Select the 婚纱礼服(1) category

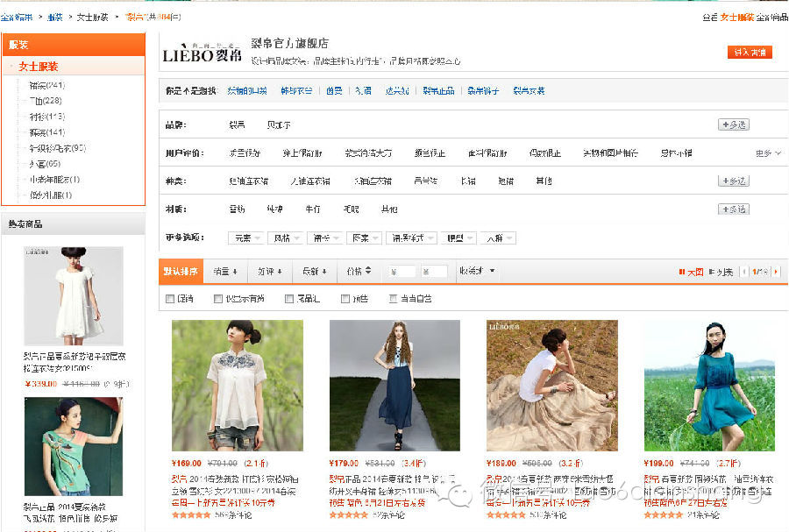pos(50,195)
